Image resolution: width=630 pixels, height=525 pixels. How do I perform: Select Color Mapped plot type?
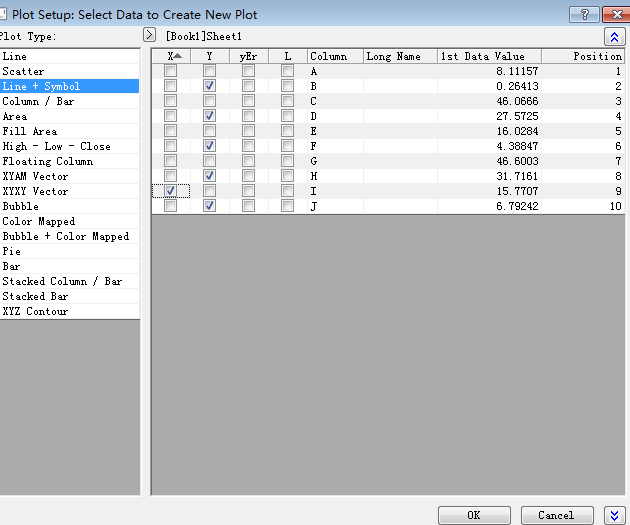(70, 221)
